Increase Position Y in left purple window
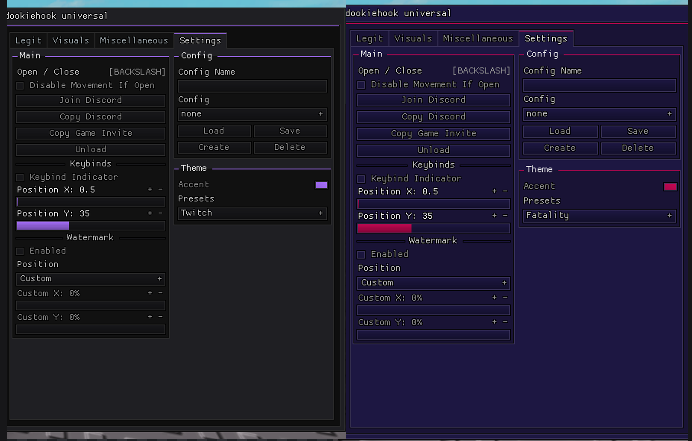This screenshot has height=441, width=692. (x=150, y=213)
